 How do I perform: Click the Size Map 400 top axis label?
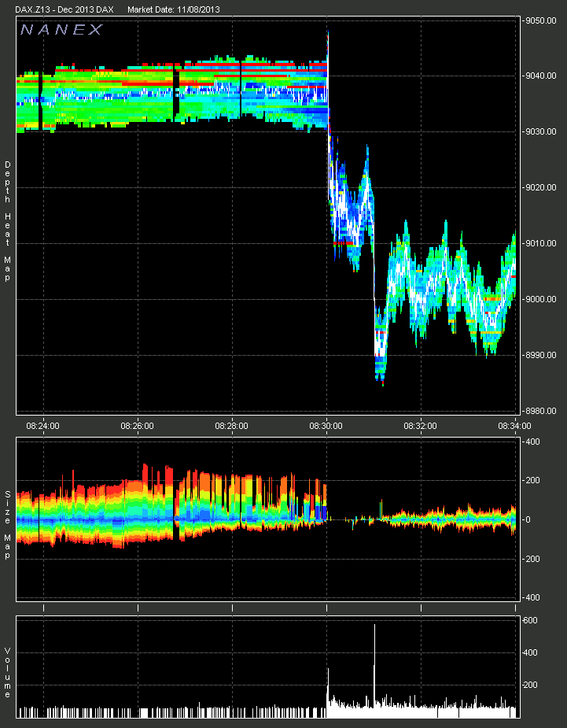[x=532, y=442]
